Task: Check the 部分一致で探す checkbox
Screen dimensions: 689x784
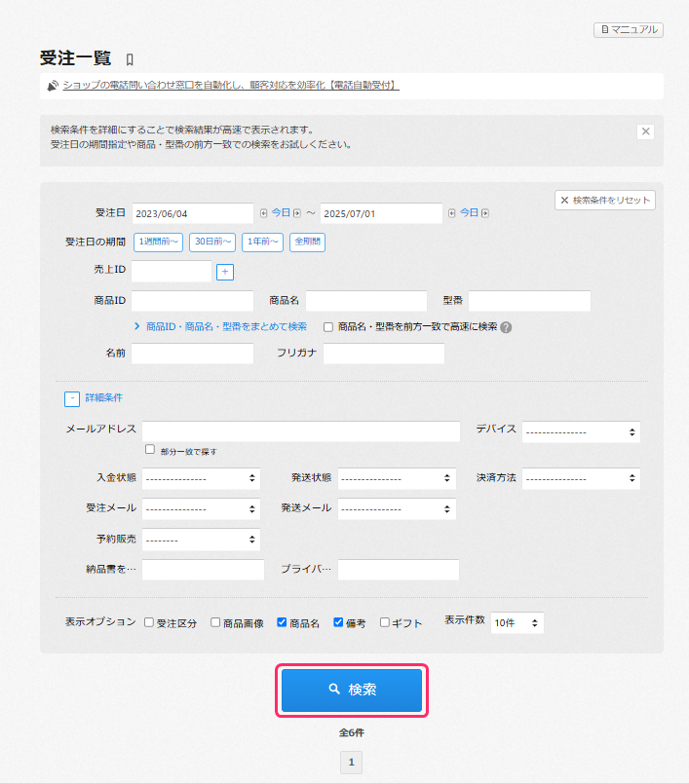Action: (x=150, y=449)
